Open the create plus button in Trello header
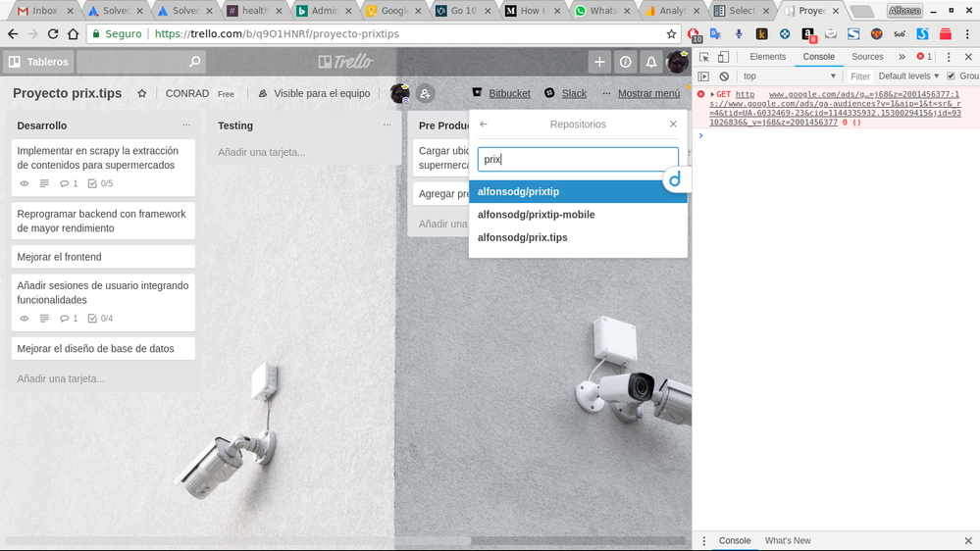 pos(599,62)
